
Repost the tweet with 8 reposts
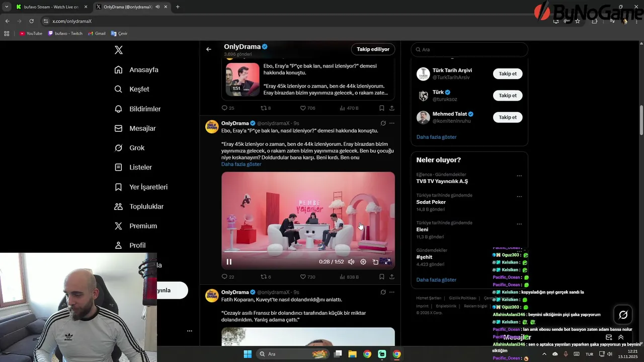266,108
